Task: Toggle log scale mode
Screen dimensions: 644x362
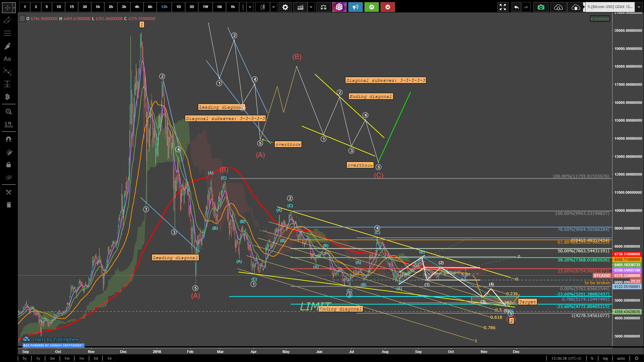Action: (605, 358)
